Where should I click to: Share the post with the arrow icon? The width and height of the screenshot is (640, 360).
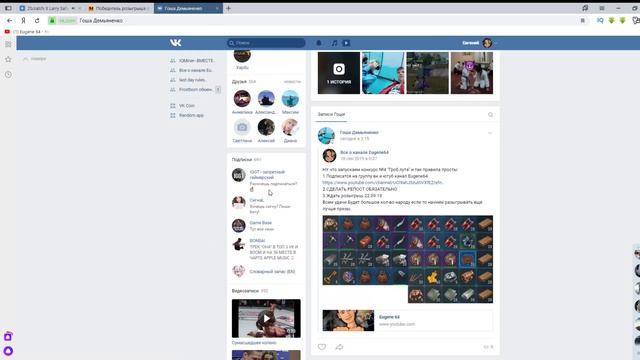[x=339, y=347]
